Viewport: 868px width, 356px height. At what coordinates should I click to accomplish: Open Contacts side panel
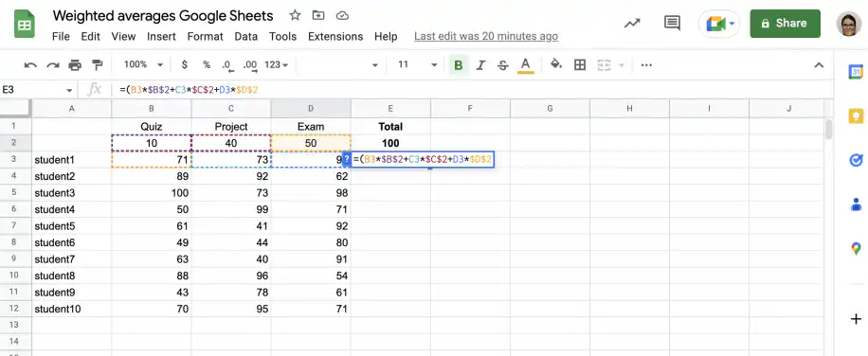856,205
